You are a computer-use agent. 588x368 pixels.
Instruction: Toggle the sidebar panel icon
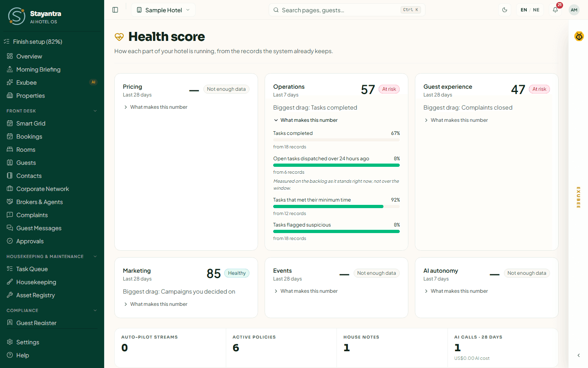115,10
